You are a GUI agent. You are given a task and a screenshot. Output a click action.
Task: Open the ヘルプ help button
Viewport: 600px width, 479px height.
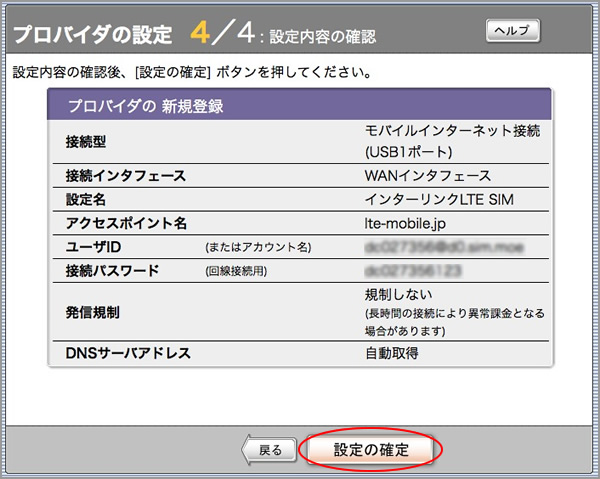point(512,31)
